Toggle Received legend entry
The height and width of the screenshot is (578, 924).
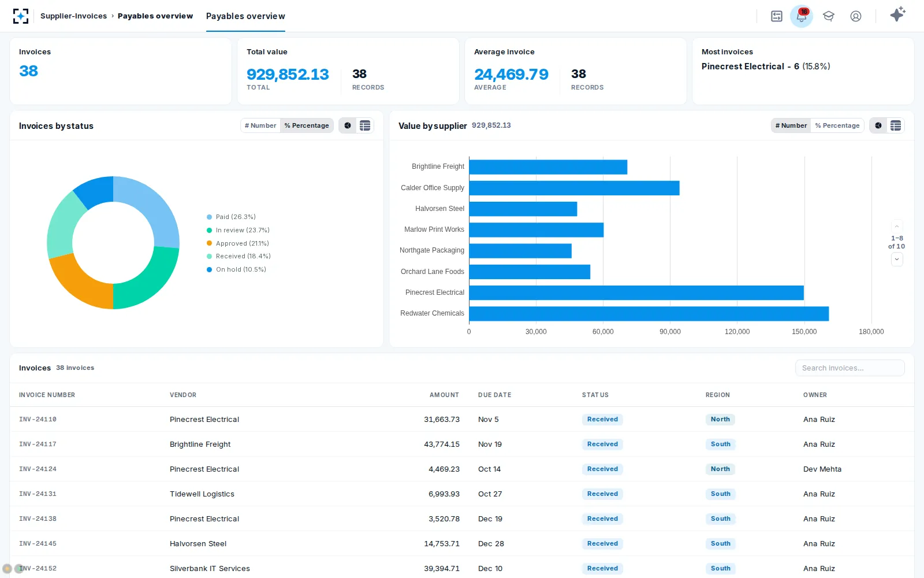point(239,256)
